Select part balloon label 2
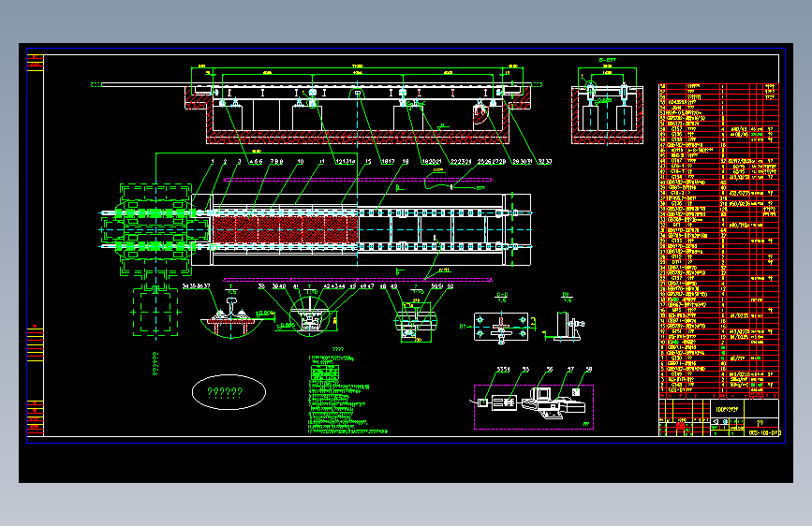The image size is (812, 526). pos(225,162)
